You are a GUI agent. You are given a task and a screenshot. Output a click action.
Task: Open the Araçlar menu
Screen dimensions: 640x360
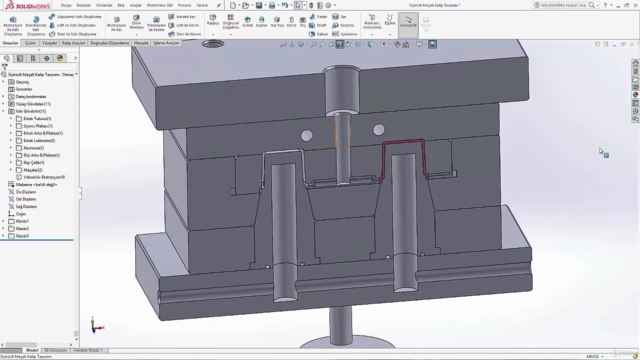pos(136,5)
